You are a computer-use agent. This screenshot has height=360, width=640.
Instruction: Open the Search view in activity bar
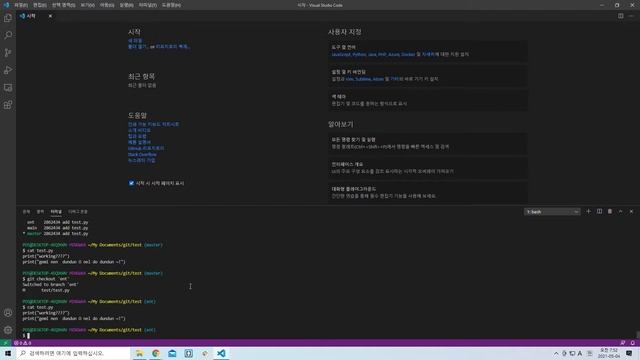tap(8, 35)
